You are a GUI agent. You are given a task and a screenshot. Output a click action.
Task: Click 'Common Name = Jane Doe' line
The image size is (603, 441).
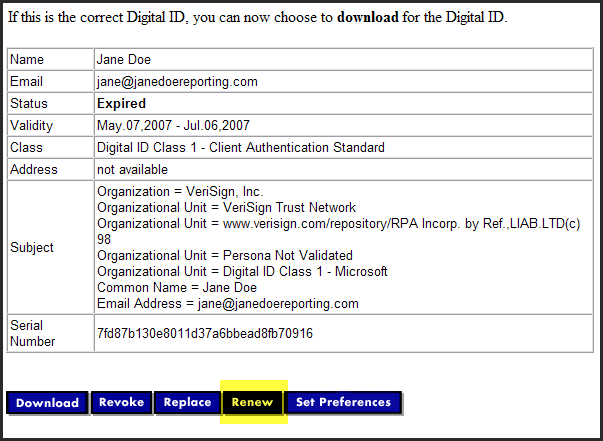tap(177, 288)
